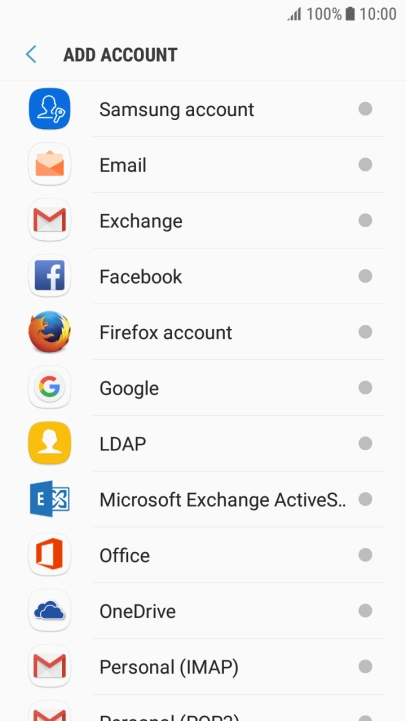Image resolution: width=406 pixels, height=721 pixels.
Task: Tap the yellow LDAP contact icon
Action: click(50, 443)
